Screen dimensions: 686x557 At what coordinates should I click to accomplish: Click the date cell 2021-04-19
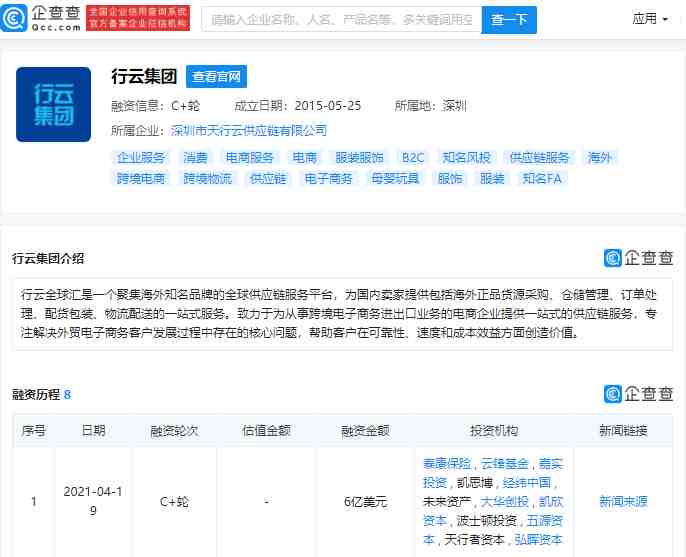click(x=93, y=501)
